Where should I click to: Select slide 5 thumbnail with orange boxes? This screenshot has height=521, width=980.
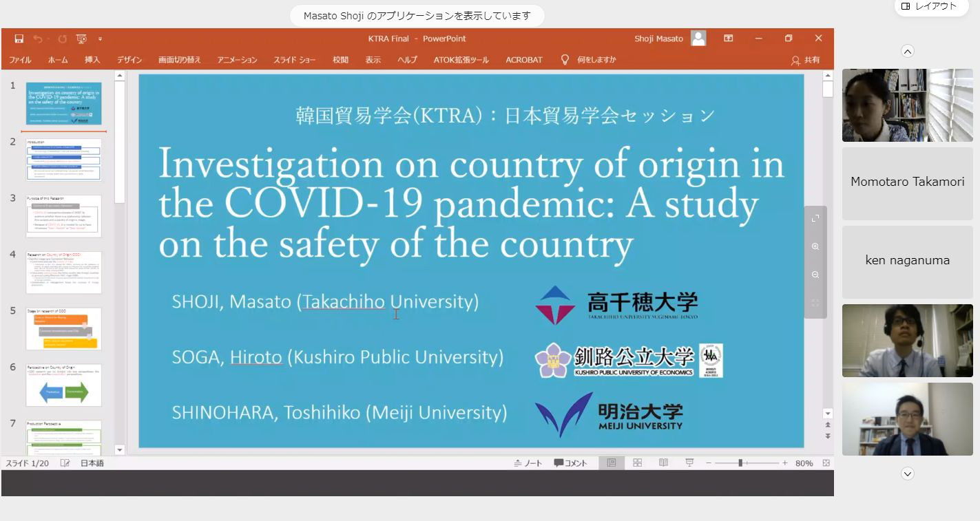tap(63, 329)
